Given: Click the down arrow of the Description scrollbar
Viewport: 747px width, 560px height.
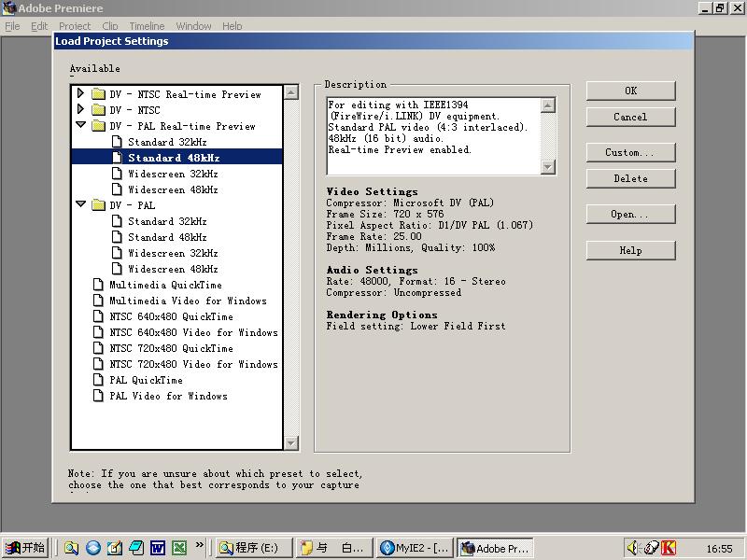Looking at the screenshot, I should (548, 167).
